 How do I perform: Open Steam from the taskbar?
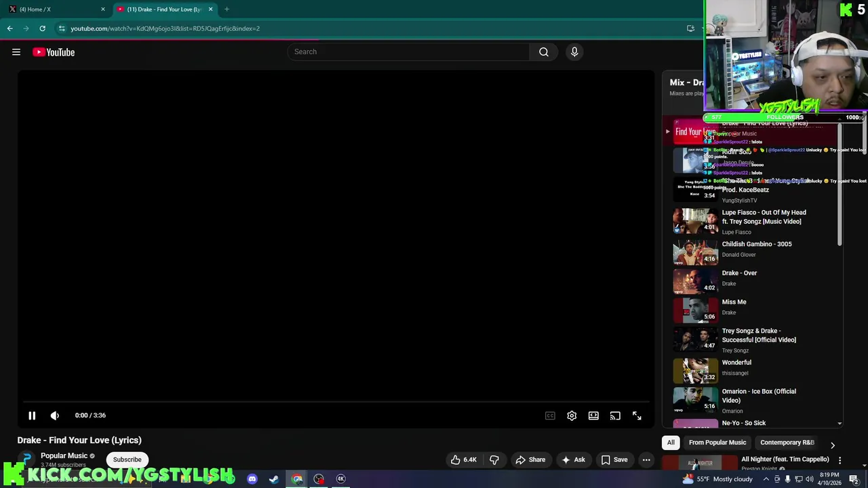[x=274, y=479]
